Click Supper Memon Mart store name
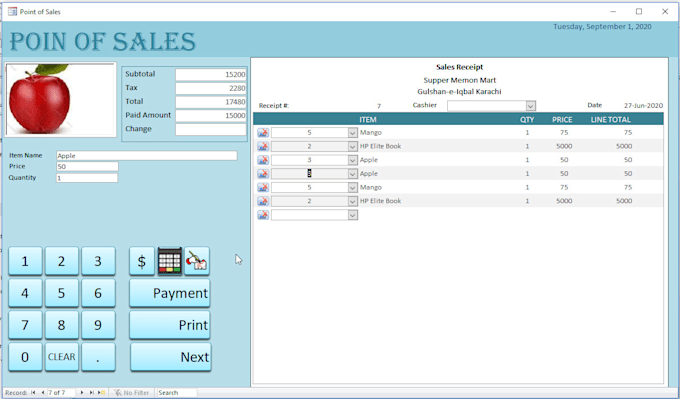This screenshot has width=680, height=399. [460, 80]
